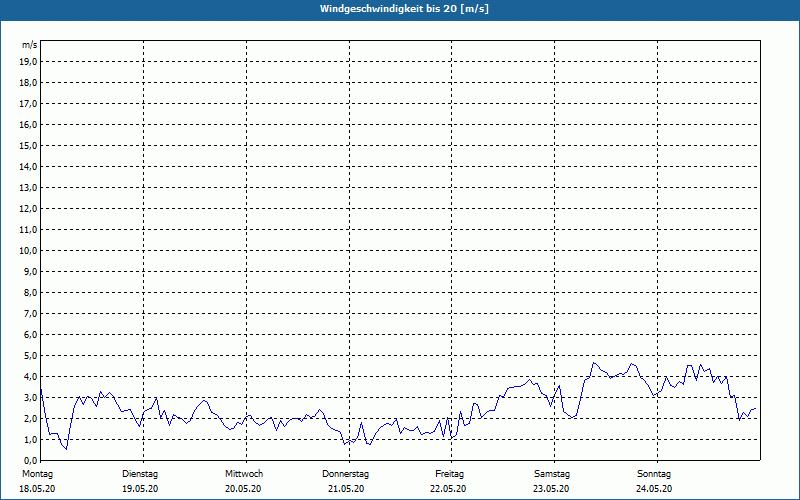Select the Dienstag day label
800x500 pixels.
tap(140, 473)
